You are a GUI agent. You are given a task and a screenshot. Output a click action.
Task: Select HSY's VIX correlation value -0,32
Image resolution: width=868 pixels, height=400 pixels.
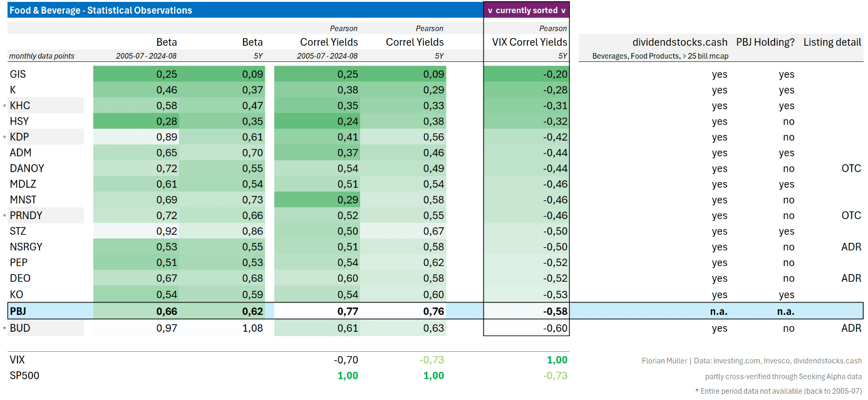tap(555, 121)
